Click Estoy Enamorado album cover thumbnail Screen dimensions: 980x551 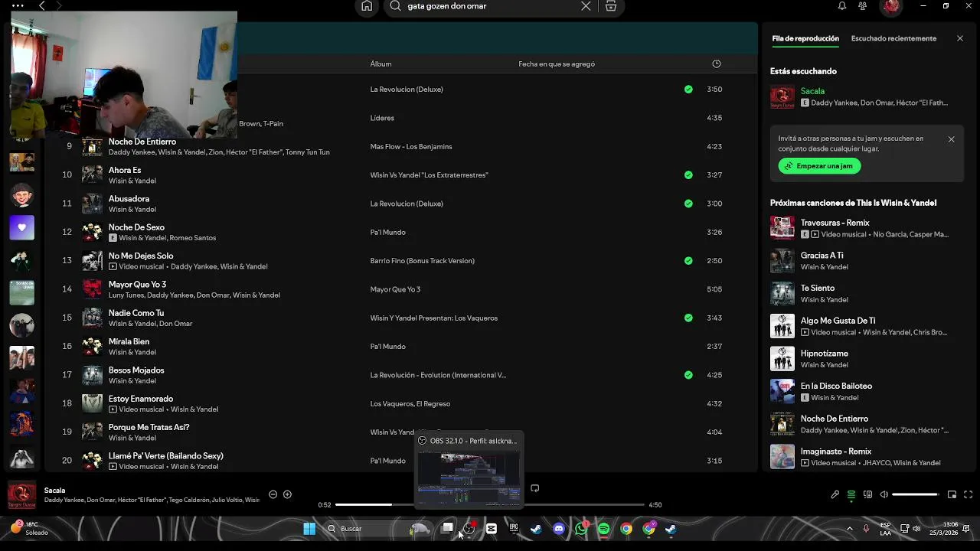92,403
